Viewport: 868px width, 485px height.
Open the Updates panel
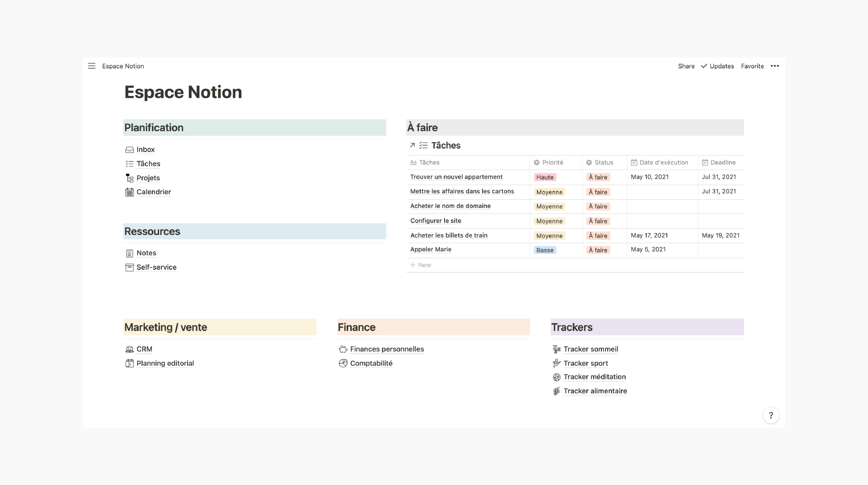point(718,66)
